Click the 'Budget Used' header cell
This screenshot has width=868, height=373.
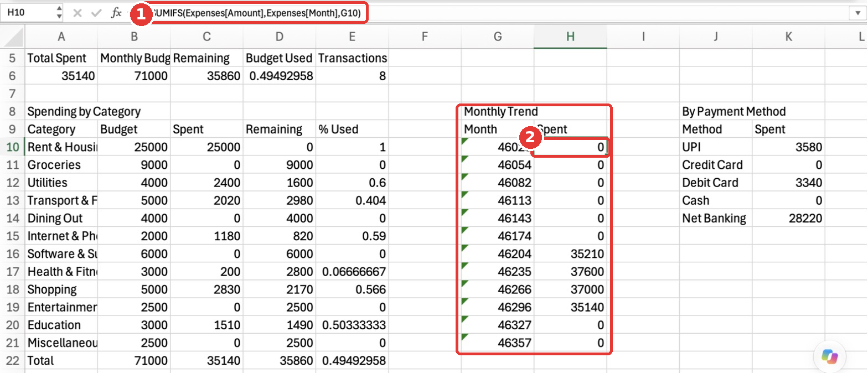click(280, 58)
